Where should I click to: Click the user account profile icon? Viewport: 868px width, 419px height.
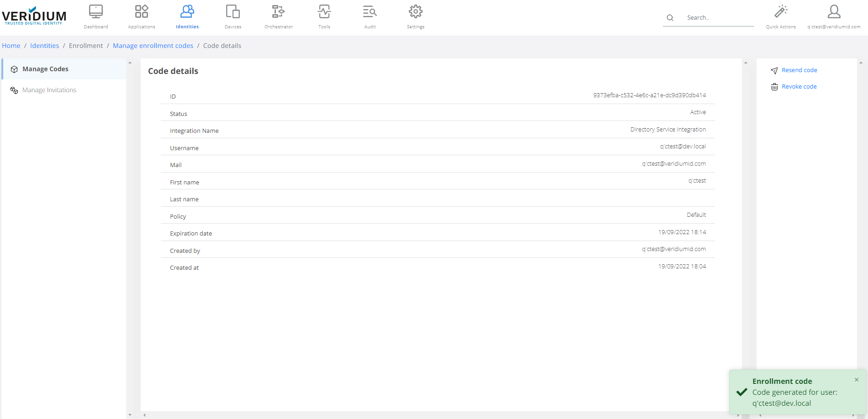coord(834,12)
